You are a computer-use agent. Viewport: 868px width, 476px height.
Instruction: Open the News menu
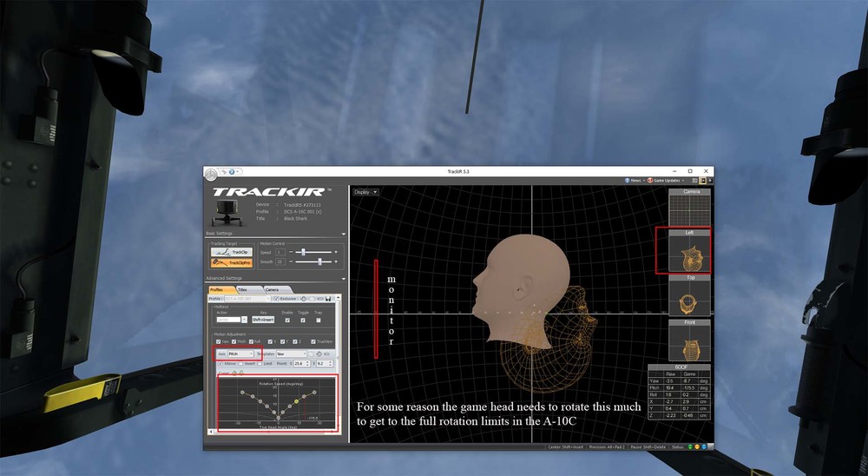tap(636, 181)
